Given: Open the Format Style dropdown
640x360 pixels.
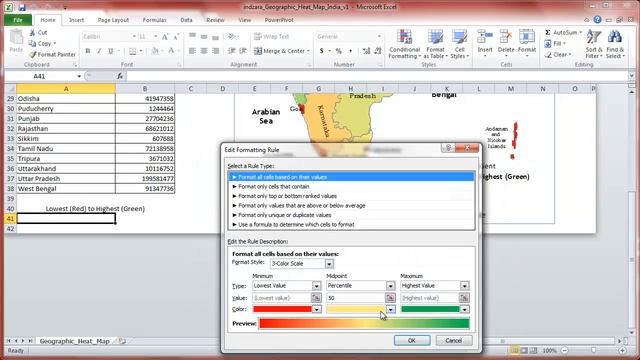Looking at the screenshot, I should (x=329, y=264).
